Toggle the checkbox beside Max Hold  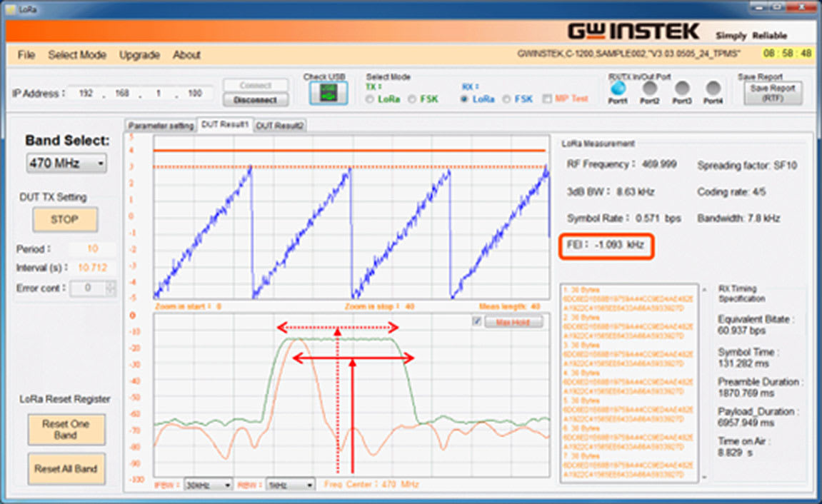(x=476, y=321)
